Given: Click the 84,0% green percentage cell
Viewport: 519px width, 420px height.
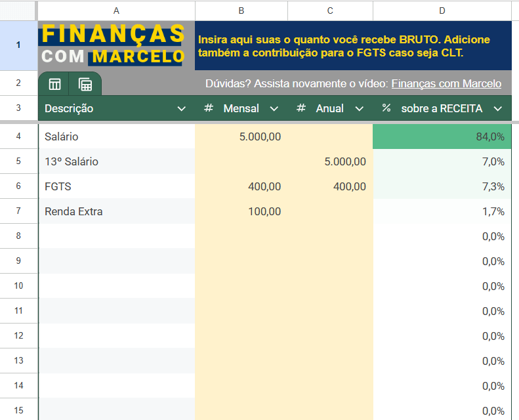Looking at the screenshot, I should [442, 136].
